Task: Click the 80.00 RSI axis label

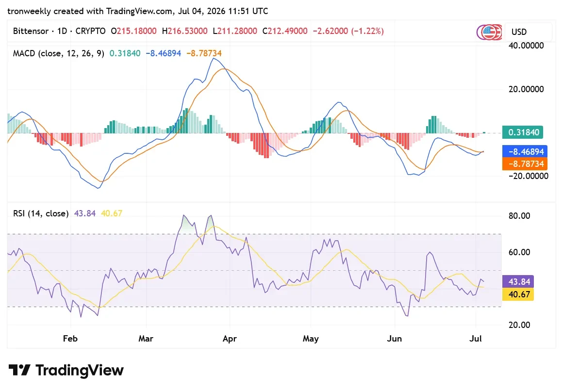Action: click(519, 216)
